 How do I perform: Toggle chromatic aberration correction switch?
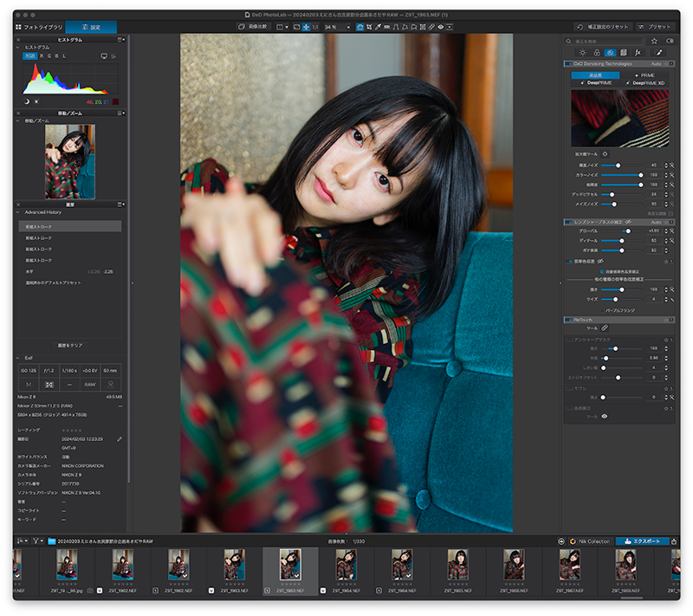568,262
